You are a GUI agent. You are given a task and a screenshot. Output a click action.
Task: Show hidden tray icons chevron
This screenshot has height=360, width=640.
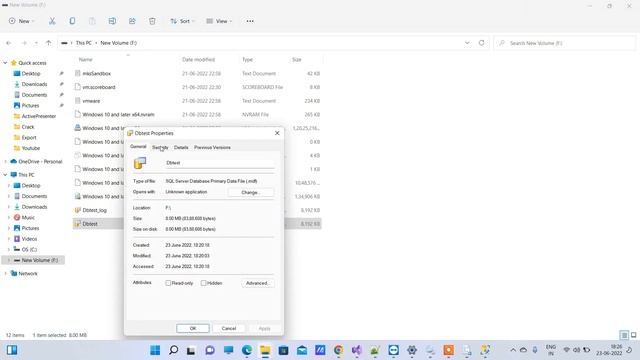513,350
